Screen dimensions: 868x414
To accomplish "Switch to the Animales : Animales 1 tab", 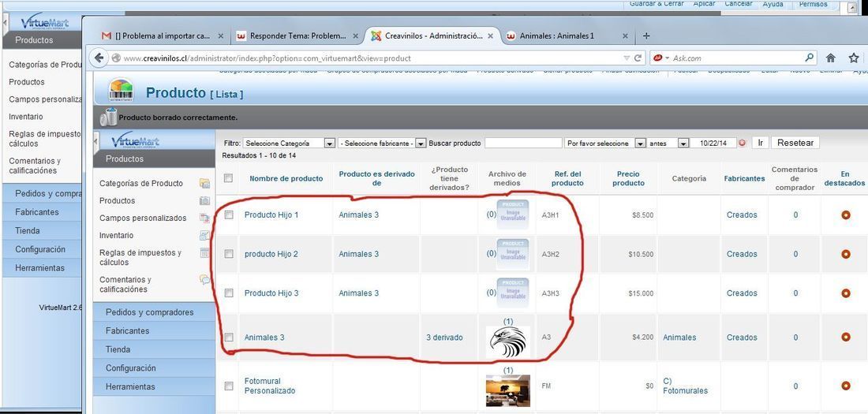I will point(567,36).
